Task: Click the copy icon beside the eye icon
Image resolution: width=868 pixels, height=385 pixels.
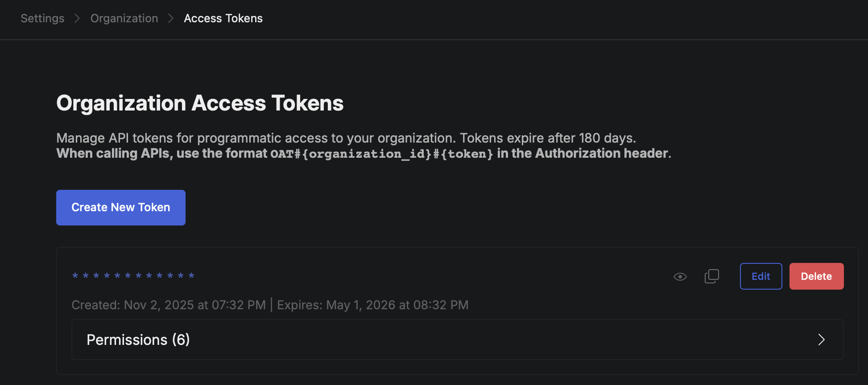Action: coord(711,276)
